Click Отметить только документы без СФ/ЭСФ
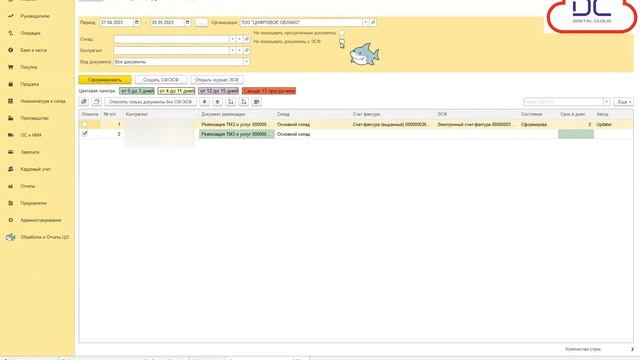The image size is (640, 360). coord(150,102)
